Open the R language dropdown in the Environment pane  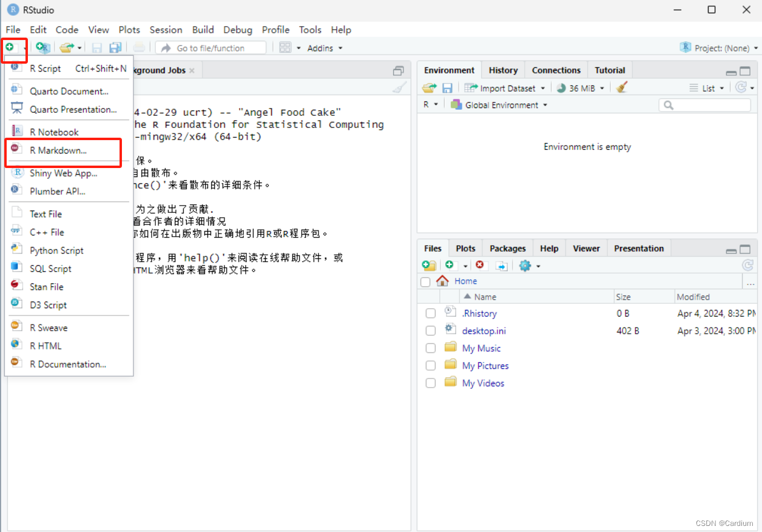click(x=431, y=105)
